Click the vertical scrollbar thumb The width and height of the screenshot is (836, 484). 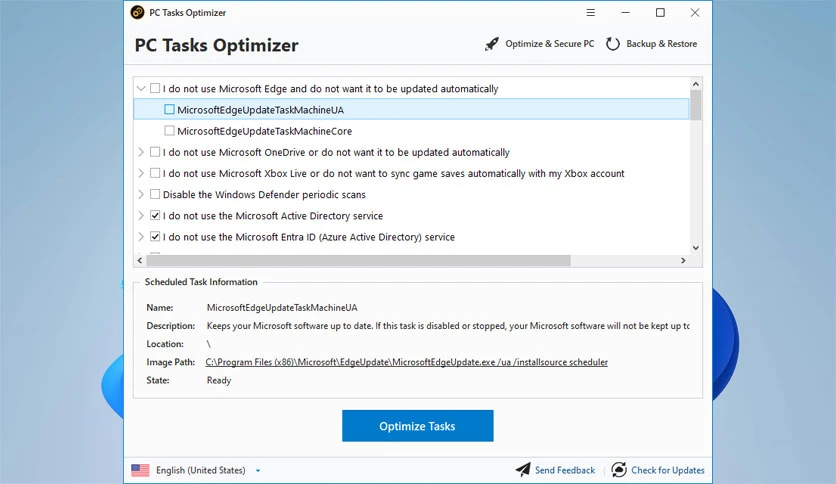(695, 105)
